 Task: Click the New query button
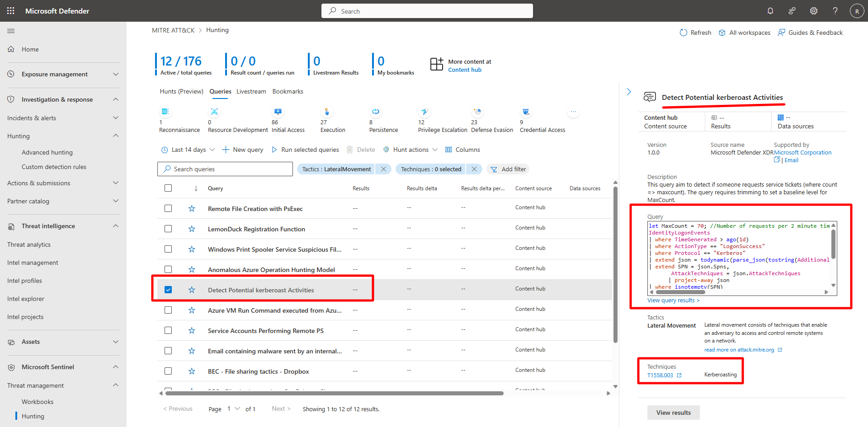(x=243, y=150)
